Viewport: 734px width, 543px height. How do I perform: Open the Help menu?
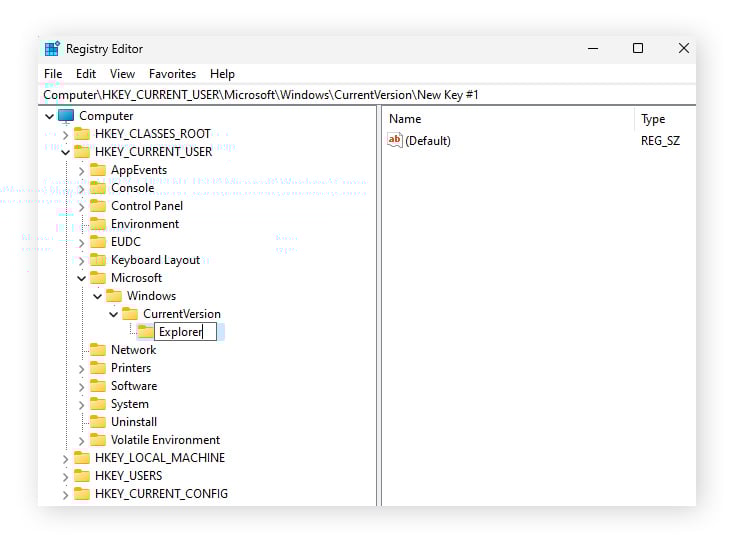(x=222, y=74)
